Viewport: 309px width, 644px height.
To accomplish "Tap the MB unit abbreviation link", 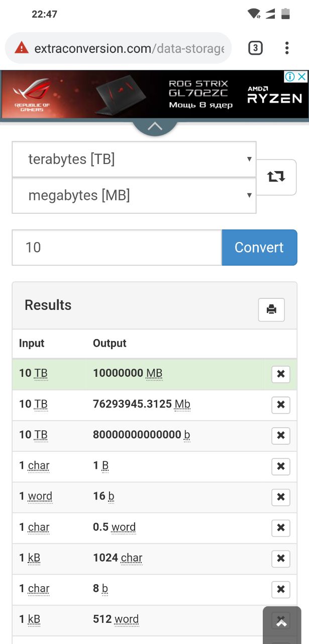I will pyautogui.click(x=154, y=374).
